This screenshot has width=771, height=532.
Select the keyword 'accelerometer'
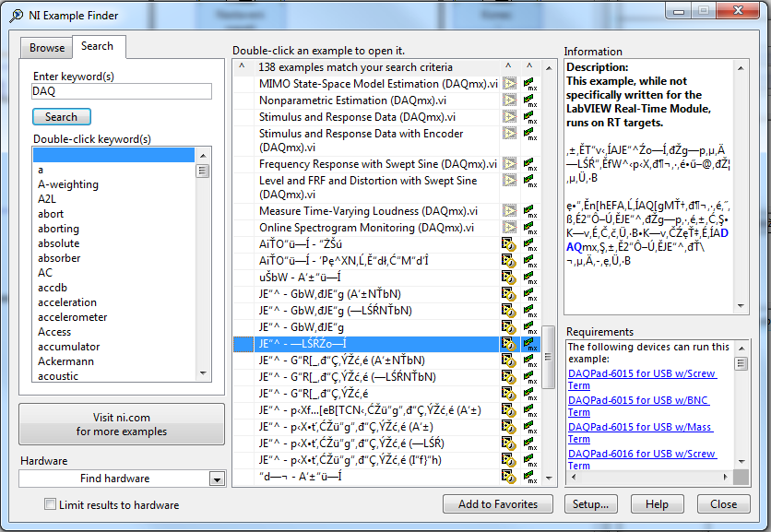click(73, 317)
